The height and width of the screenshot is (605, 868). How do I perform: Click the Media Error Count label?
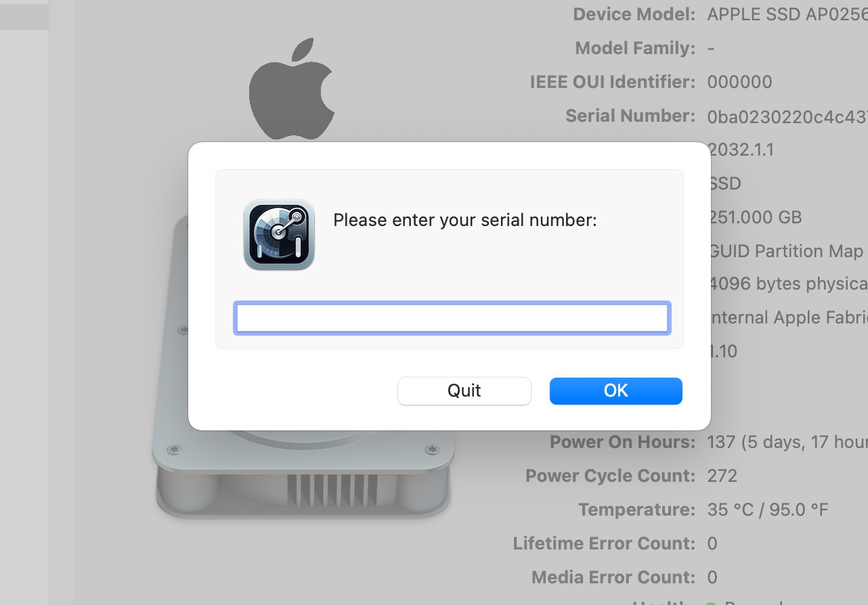(x=613, y=577)
